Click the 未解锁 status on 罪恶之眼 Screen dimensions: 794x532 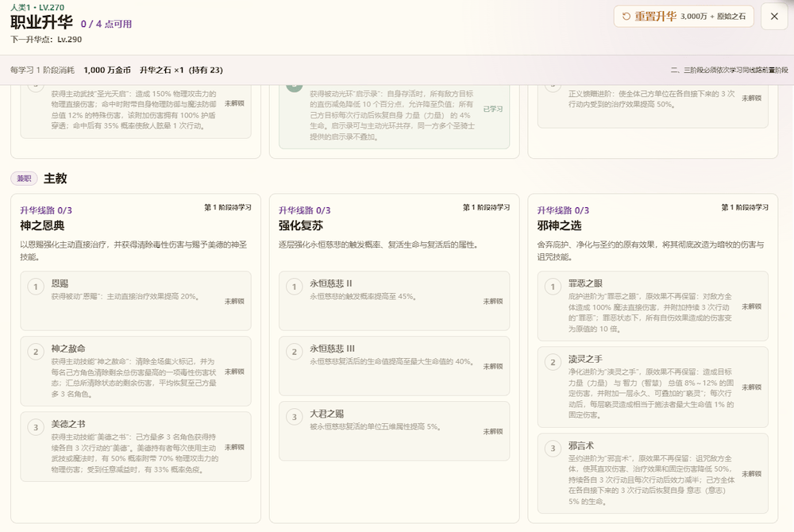click(x=751, y=306)
